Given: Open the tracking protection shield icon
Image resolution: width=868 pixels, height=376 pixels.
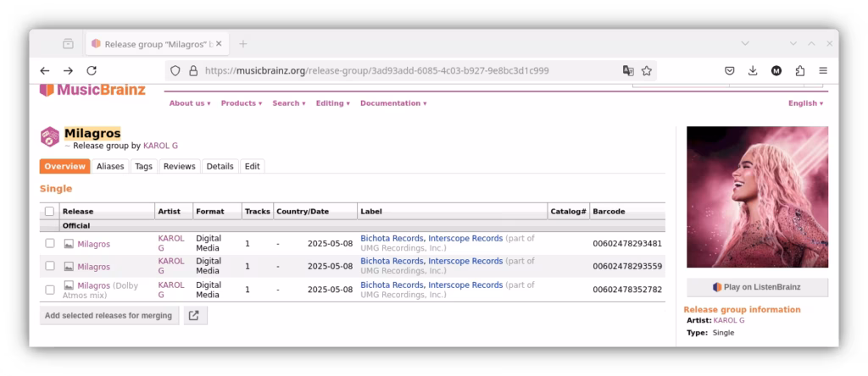Looking at the screenshot, I should [x=175, y=71].
